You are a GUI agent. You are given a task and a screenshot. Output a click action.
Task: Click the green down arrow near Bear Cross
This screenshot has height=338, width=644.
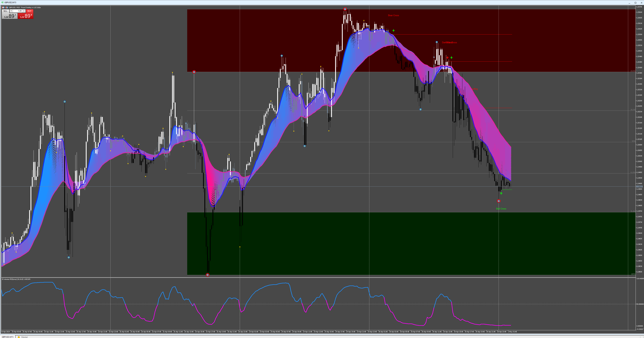pyautogui.click(x=393, y=30)
